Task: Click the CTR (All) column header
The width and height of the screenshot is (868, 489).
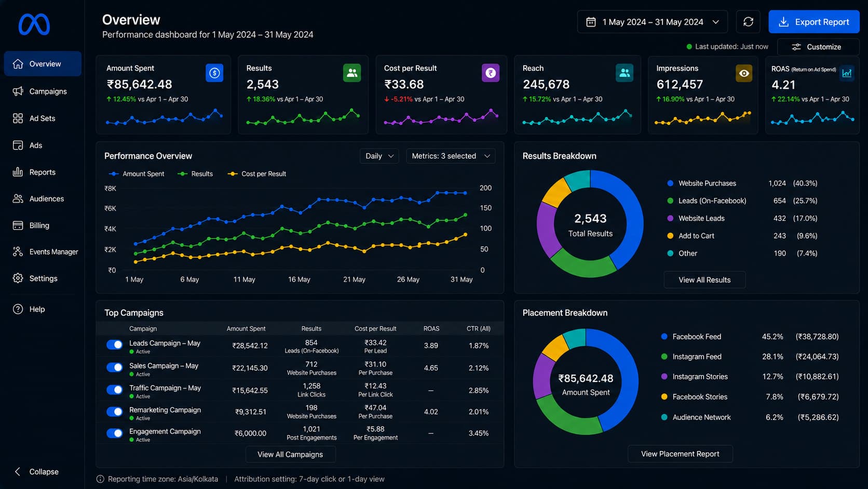Action: coord(478,329)
